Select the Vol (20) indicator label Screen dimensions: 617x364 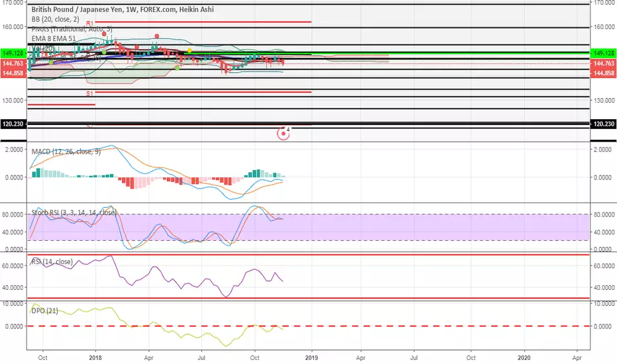pos(43,48)
